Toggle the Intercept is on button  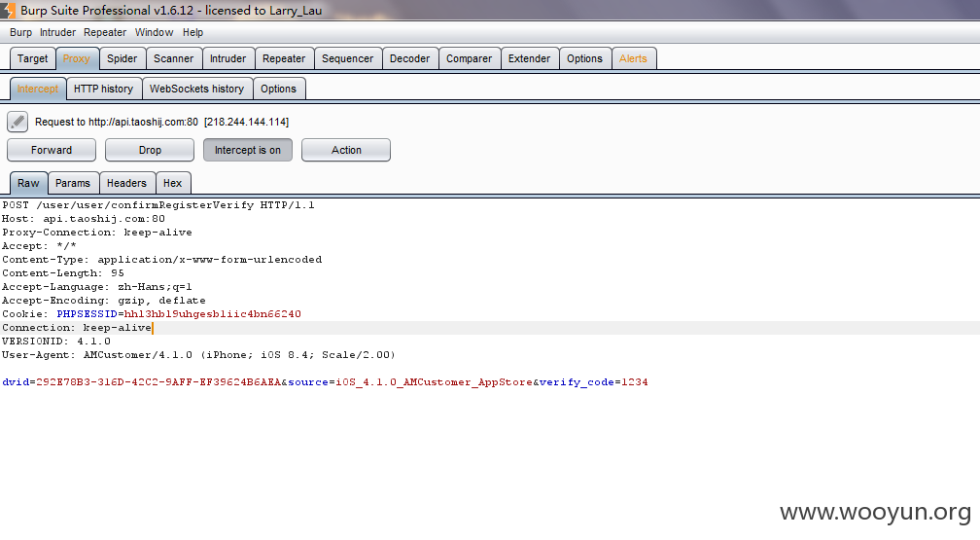click(248, 150)
